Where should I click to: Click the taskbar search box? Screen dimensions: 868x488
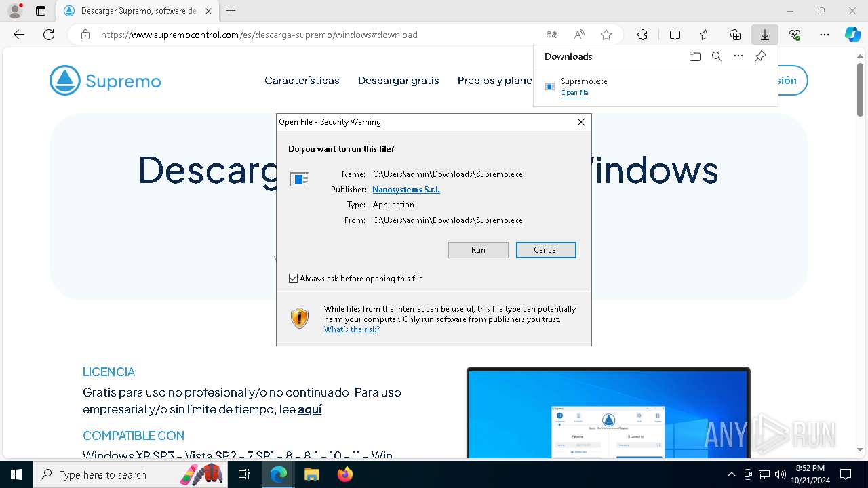(x=131, y=474)
